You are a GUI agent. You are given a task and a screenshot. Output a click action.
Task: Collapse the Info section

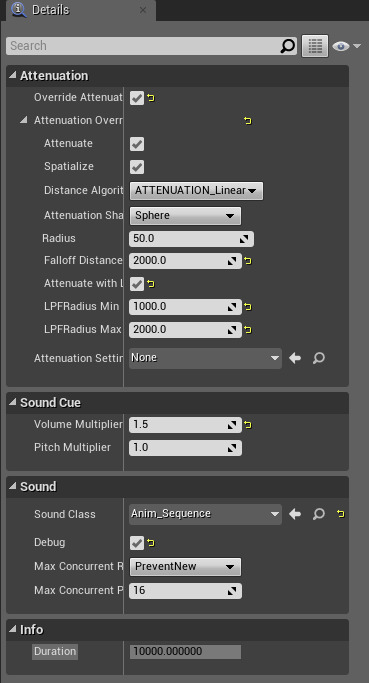click(12, 630)
